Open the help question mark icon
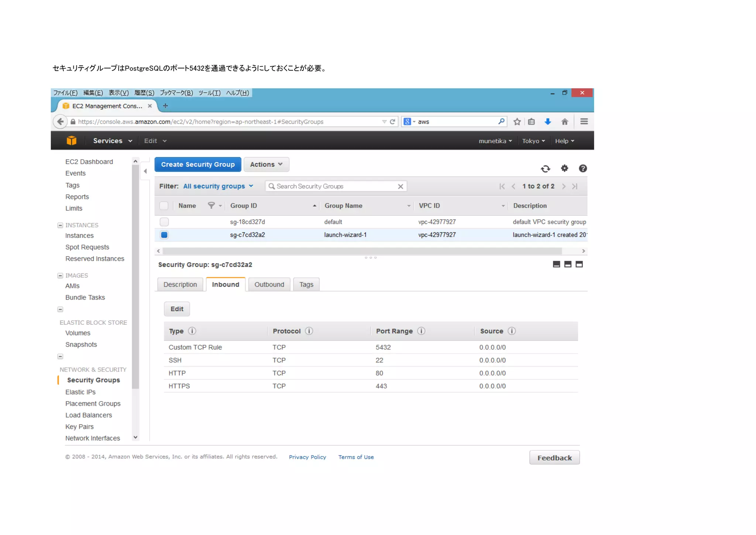This screenshot has height=535, width=756. click(x=583, y=168)
